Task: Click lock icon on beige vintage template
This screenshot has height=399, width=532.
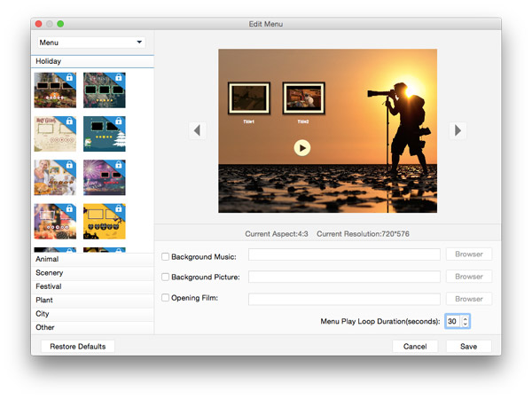Action: 69,121
